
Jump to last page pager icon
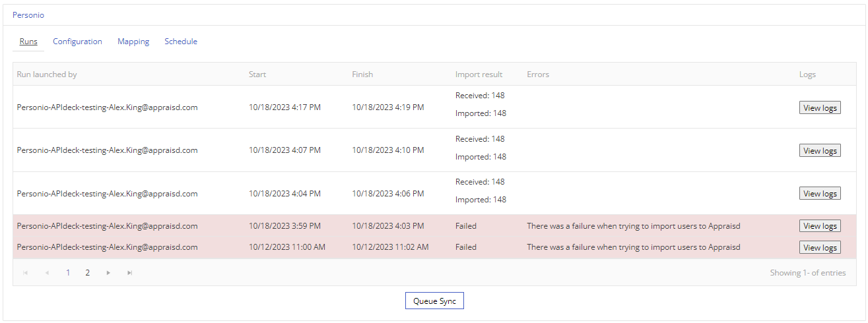click(129, 272)
